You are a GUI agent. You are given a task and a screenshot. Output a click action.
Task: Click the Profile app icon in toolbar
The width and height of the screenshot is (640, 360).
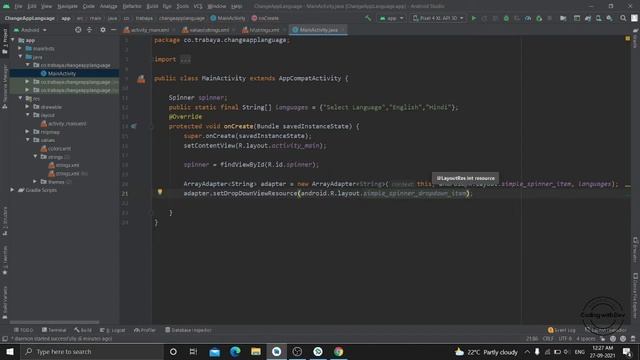pos(528,18)
